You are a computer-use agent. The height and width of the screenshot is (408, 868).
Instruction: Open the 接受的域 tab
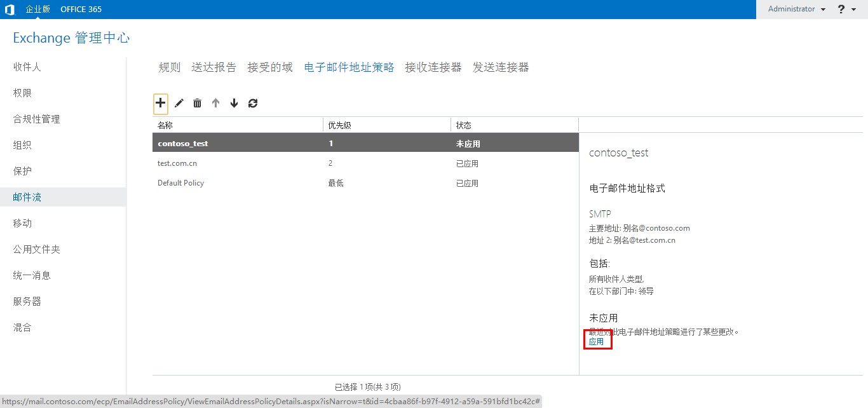(270, 67)
